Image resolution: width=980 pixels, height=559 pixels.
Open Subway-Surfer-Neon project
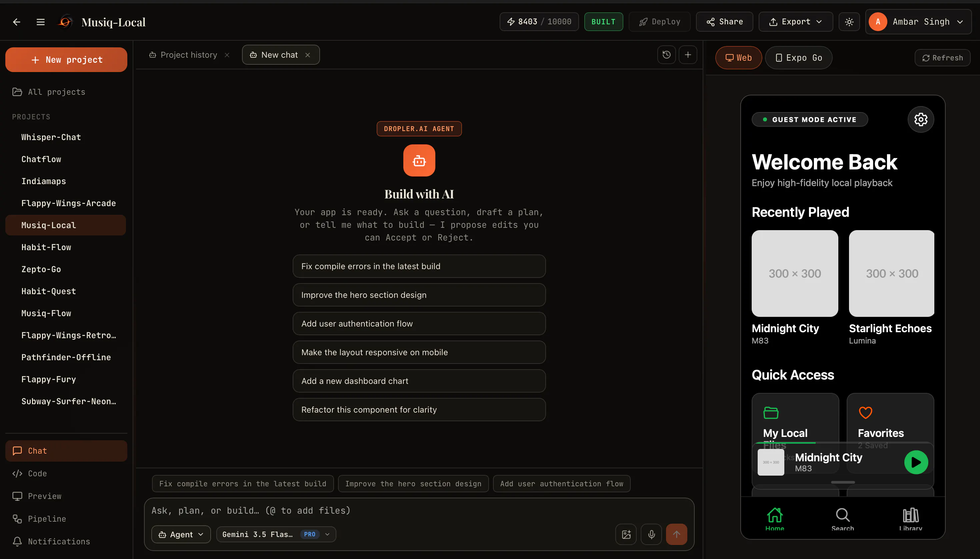pyautogui.click(x=66, y=401)
